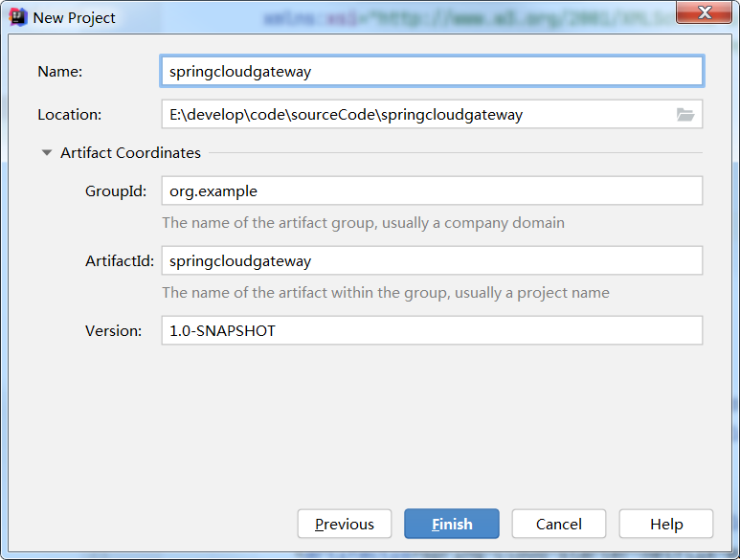Viewport: 740px width, 560px height.
Task: Close the New Project dialog window
Action: click(x=706, y=13)
